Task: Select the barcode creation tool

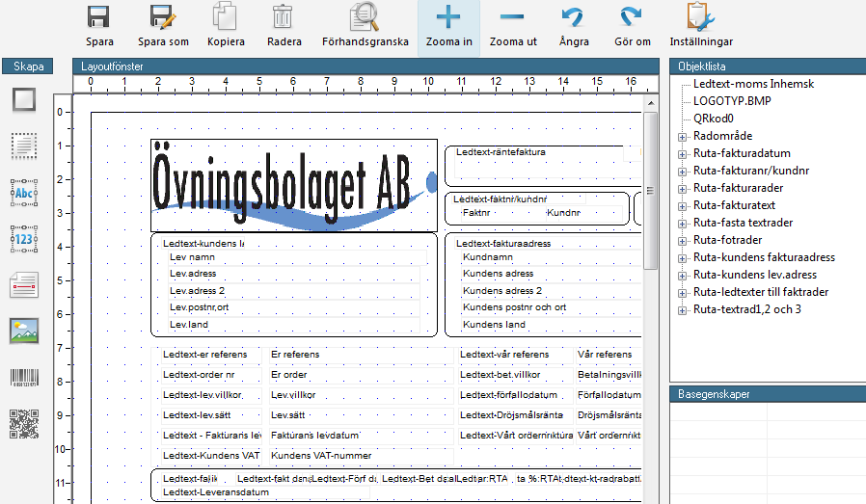Action: (x=24, y=378)
